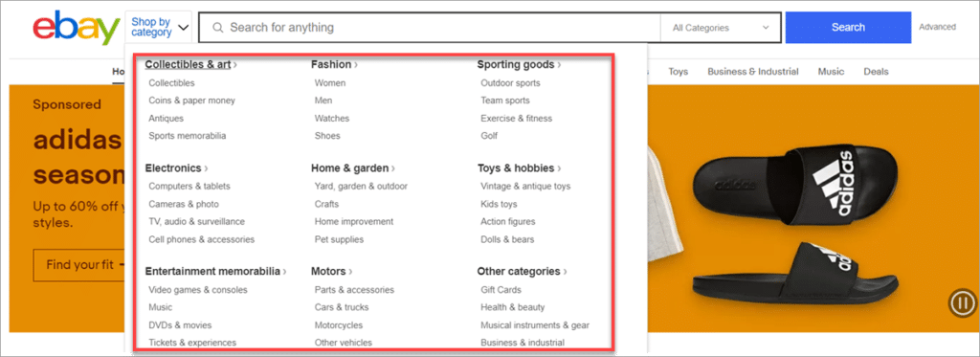The height and width of the screenshot is (357, 980).
Task: Expand the Shop by category dropdown
Action: (159, 28)
